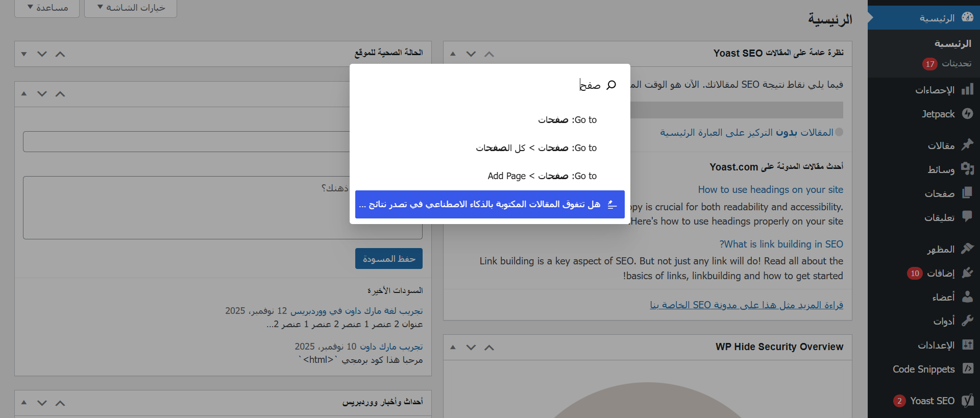Open أدوات tools wrench icon
The image size is (980, 418).
click(967, 321)
